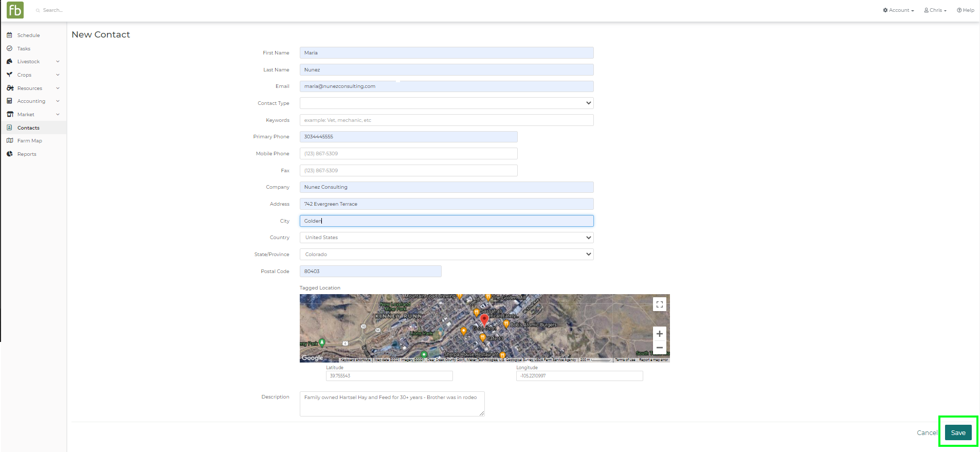This screenshot has width=980, height=452.
Task: Click the Fax field
Action: point(408,171)
